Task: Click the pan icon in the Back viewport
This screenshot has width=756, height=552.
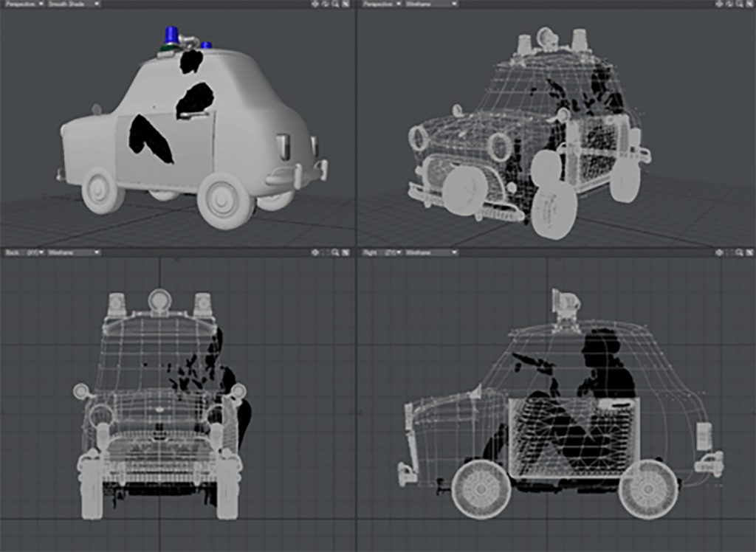Action: click(315, 252)
